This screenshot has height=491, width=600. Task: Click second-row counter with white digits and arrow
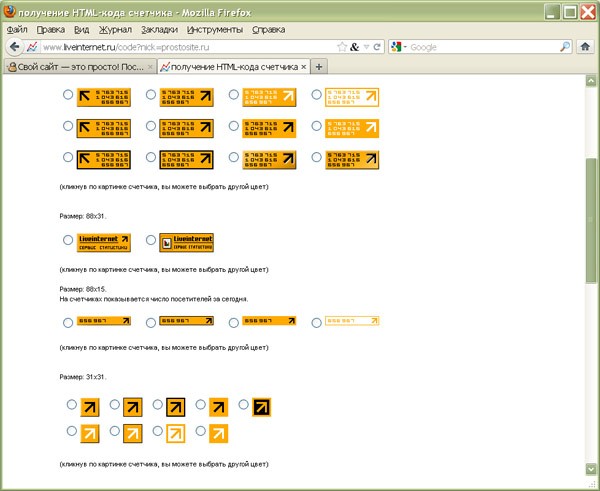click(x=352, y=128)
